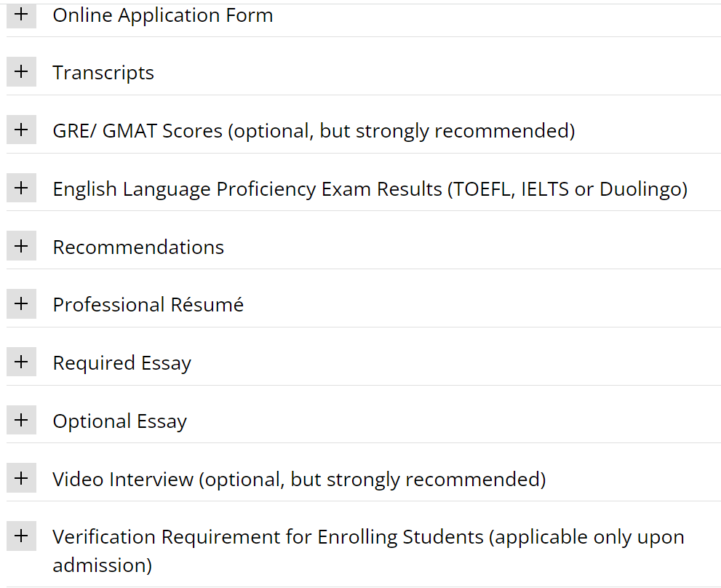Viewport: 721px width, 588px height.
Task: Select the GRE/ GMAT Scores heading text
Action: click(x=314, y=131)
